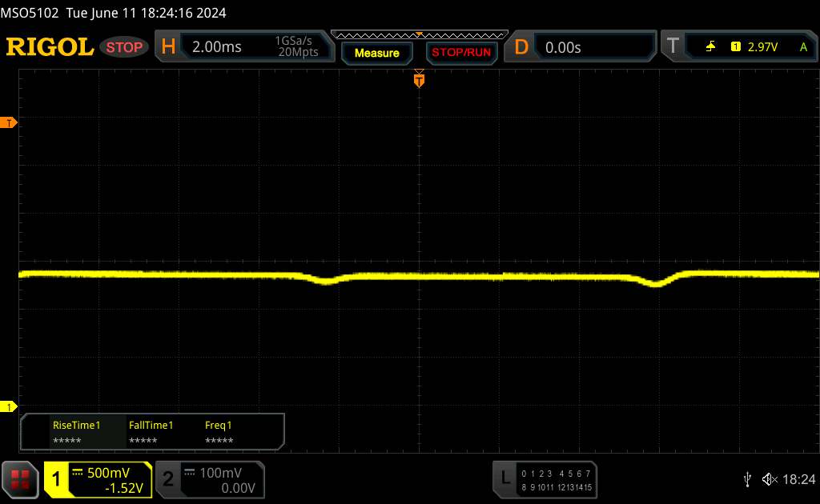
Task: Click the Freq1 measurement
Action: 219,432
